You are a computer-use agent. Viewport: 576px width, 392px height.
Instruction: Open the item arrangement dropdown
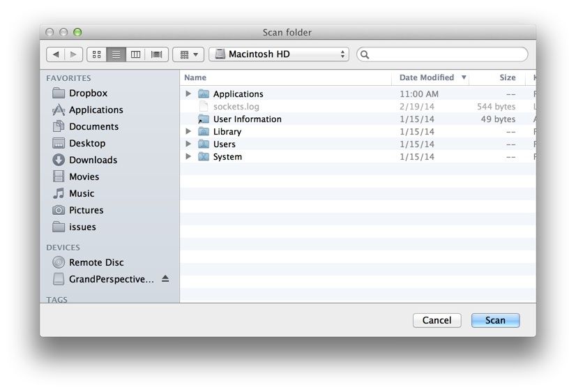point(188,54)
